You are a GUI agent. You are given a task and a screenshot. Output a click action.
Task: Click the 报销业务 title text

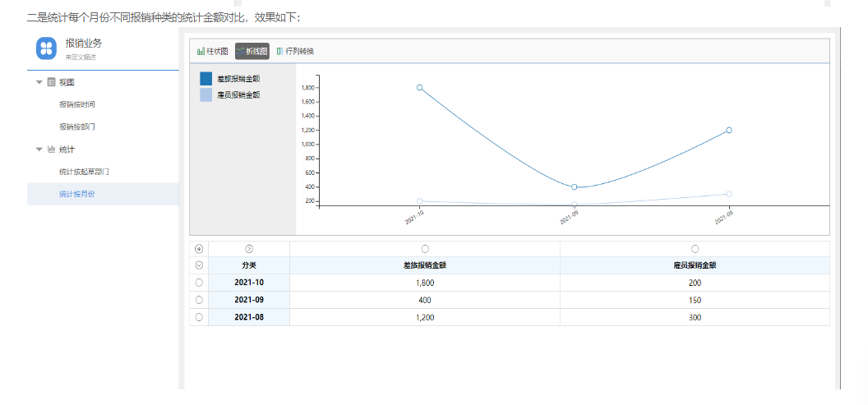84,44
